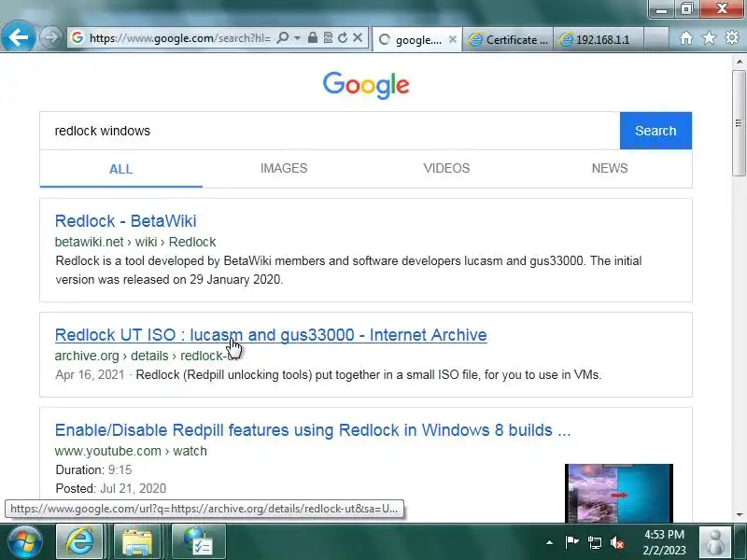Viewport: 747px width, 560px height.
Task: Click the vertical scrollbar thumb
Action: point(739,123)
